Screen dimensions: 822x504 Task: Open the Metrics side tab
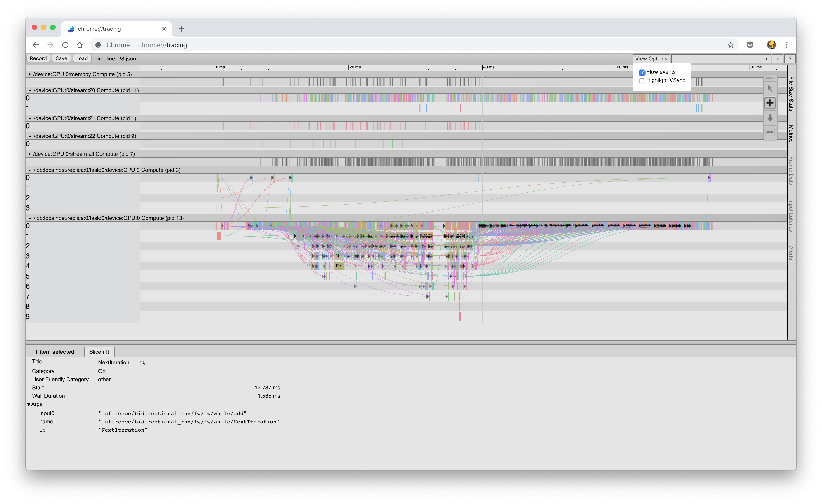click(x=791, y=134)
